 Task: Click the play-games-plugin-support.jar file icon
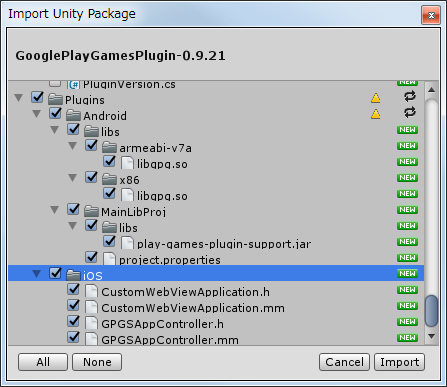(127, 243)
